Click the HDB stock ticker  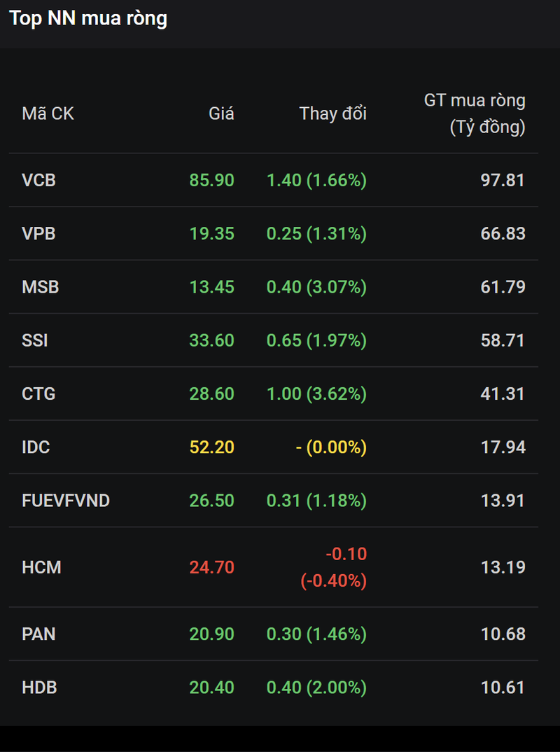[39, 688]
